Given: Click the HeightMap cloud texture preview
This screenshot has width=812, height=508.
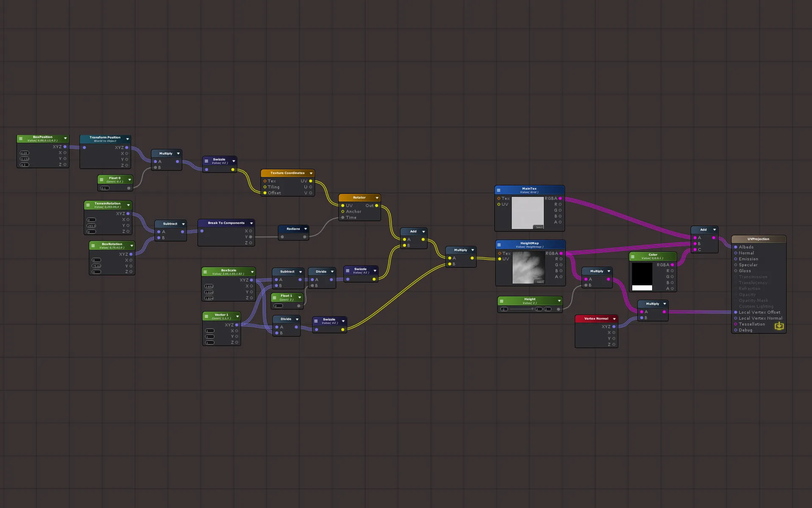Looking at the screenshot, I should tap(529, 268).
